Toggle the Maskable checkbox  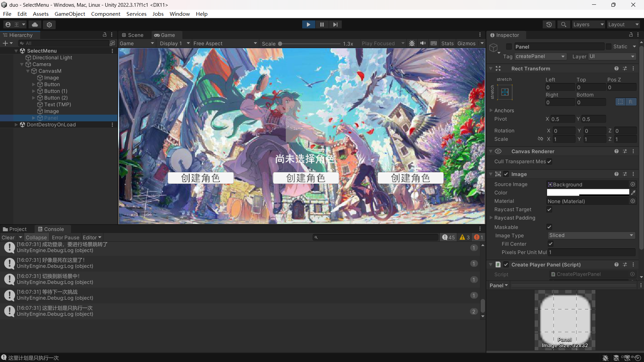coord(549,227)
